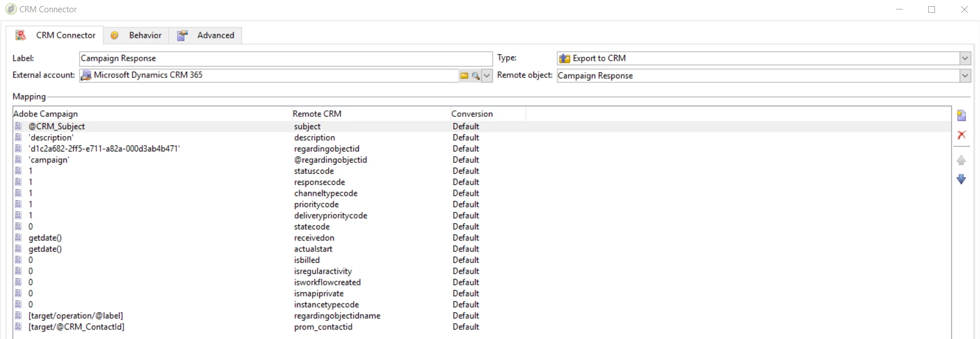The width and height of the screenshot is (980, 339).
Task: Click the prom_contactid remote field
Action: point(323,327)
